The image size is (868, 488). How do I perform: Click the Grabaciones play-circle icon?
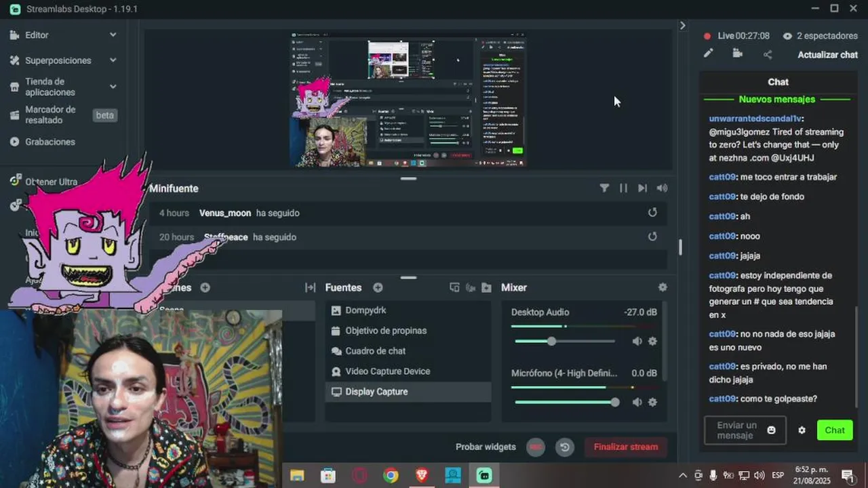[14, 142]
